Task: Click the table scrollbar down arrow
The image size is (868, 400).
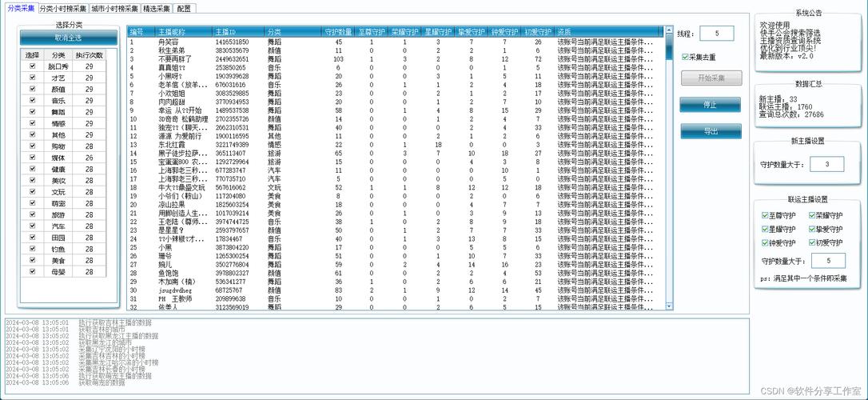Action: (x=669, y=306)
